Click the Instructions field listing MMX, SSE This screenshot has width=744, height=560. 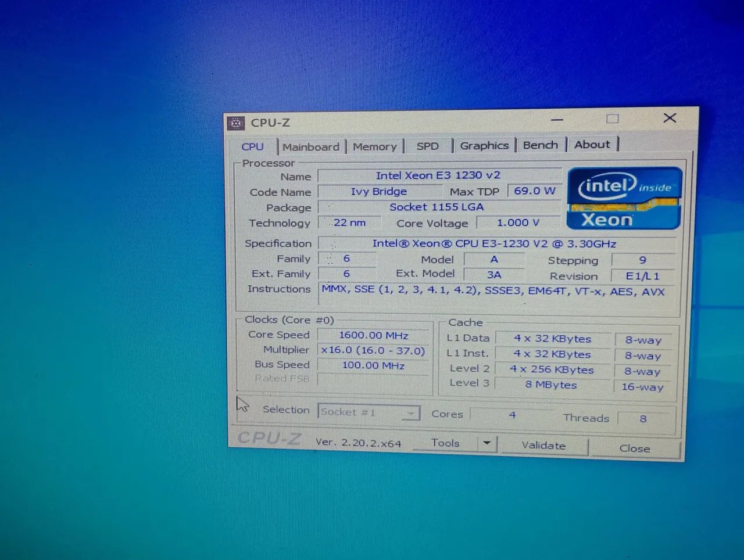tap(497, 295)
